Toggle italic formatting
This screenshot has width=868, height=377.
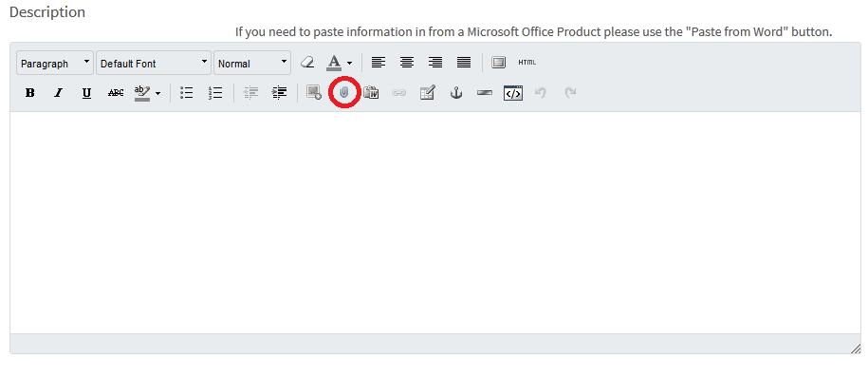pyautogui.click(x=58, y=93)
